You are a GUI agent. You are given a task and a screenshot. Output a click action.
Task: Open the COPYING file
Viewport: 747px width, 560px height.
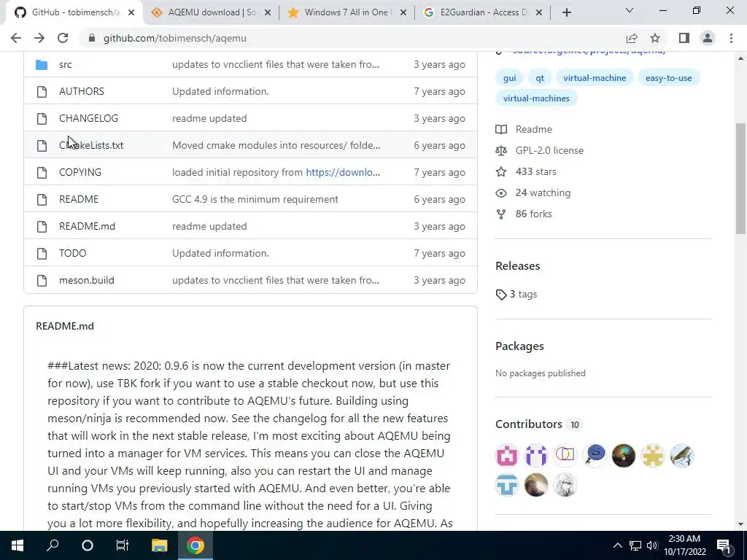click(x=80, y=172)
